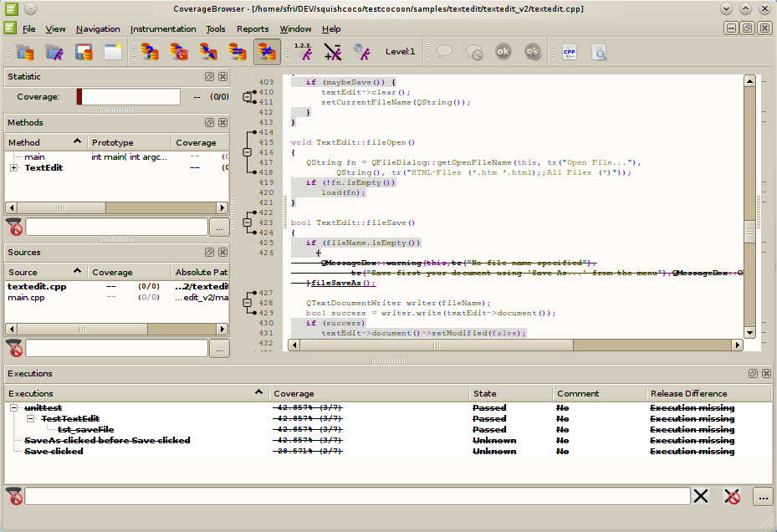
Task: Click the '...' button beside the Methods filter
Action: (218, 227)
